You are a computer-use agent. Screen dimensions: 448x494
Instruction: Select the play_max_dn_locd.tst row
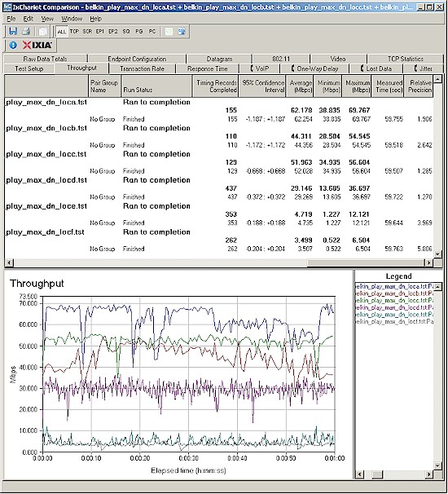219,180
